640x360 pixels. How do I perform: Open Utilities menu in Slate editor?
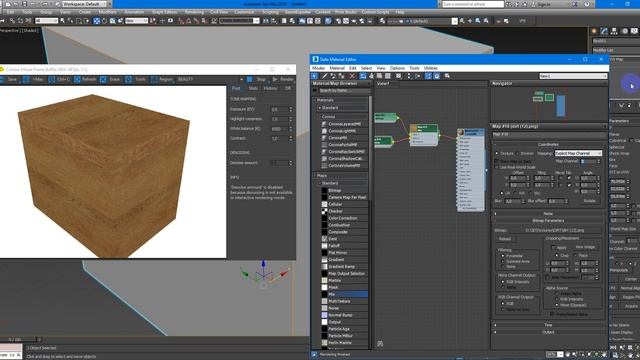pos(431,68)
